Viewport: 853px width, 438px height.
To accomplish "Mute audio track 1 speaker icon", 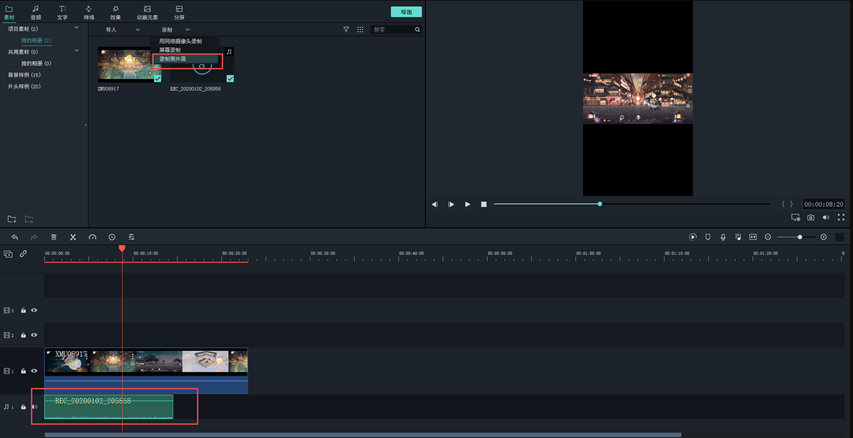I will [34, 407].
